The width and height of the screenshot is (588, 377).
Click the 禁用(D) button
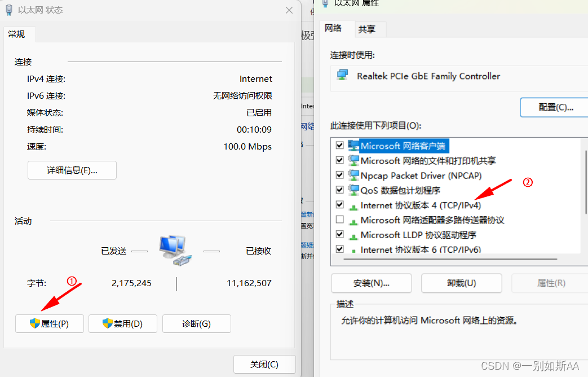tap(123, 324)
